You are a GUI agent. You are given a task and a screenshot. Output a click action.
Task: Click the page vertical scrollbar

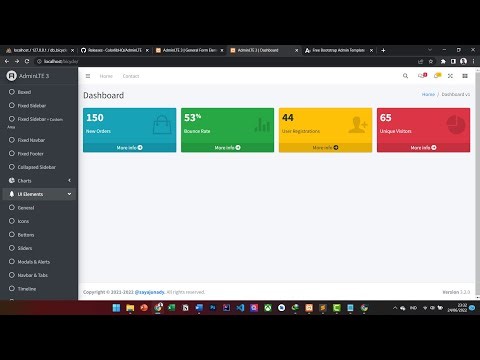[x=477, y=183]
